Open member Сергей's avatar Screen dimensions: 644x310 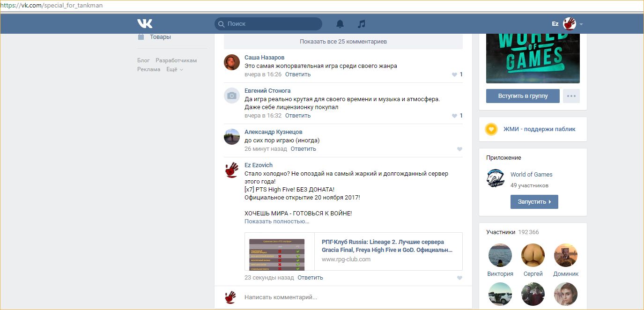tap(533, 255)
